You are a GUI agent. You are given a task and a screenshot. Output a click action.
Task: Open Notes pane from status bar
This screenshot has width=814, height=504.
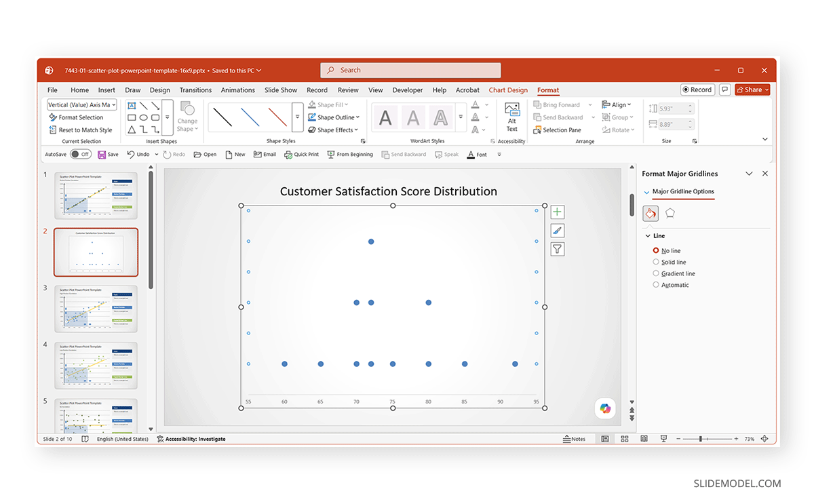point(575,439)
